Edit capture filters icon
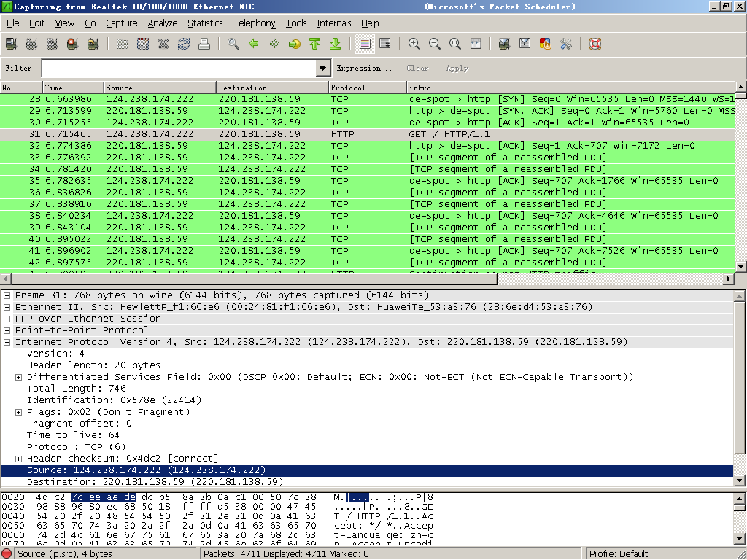 [x=505, y=44]
